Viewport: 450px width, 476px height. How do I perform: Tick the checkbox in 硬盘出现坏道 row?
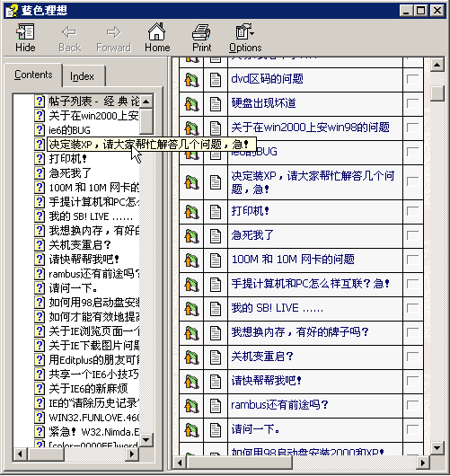coord(413,103)
